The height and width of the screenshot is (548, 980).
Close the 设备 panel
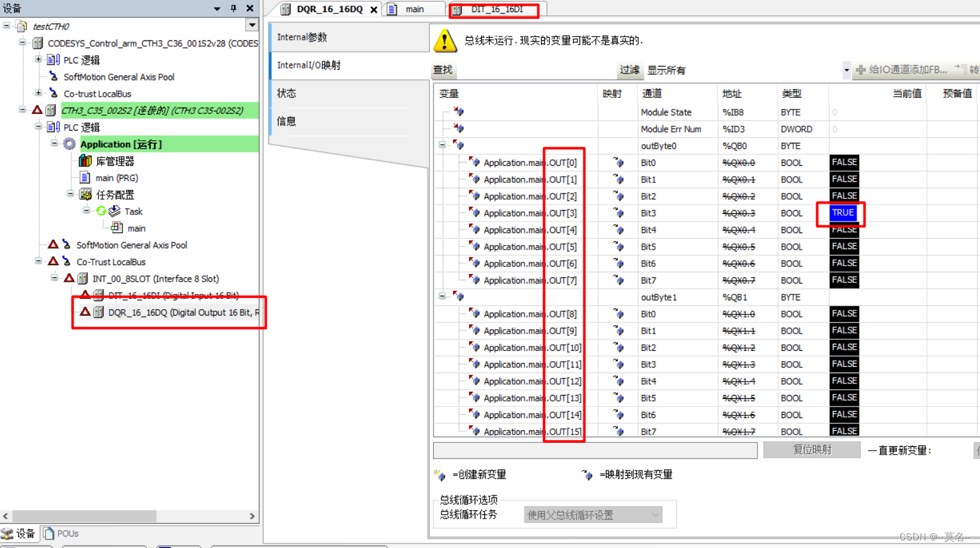point(250,8)
